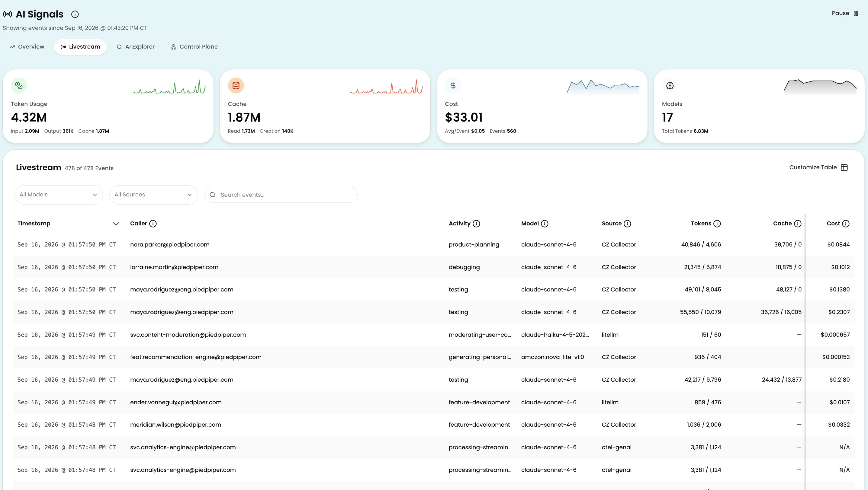The width and height of the screenshot is (868, 490).
Task: Click model claude-haiku-4-5-202...
Action: (555, 335)
